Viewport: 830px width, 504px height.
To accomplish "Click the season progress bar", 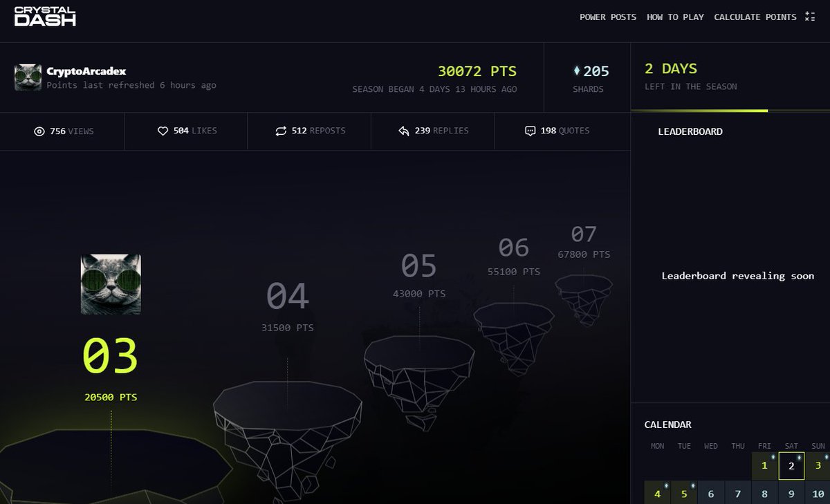I will click(x=730, y=111).
